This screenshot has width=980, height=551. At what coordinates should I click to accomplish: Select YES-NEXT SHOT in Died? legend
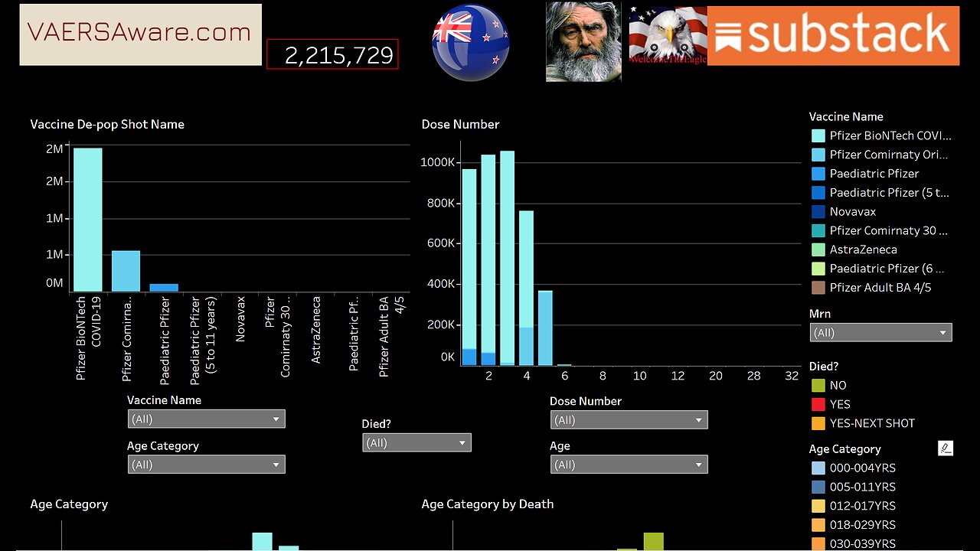tap(863, 423)
